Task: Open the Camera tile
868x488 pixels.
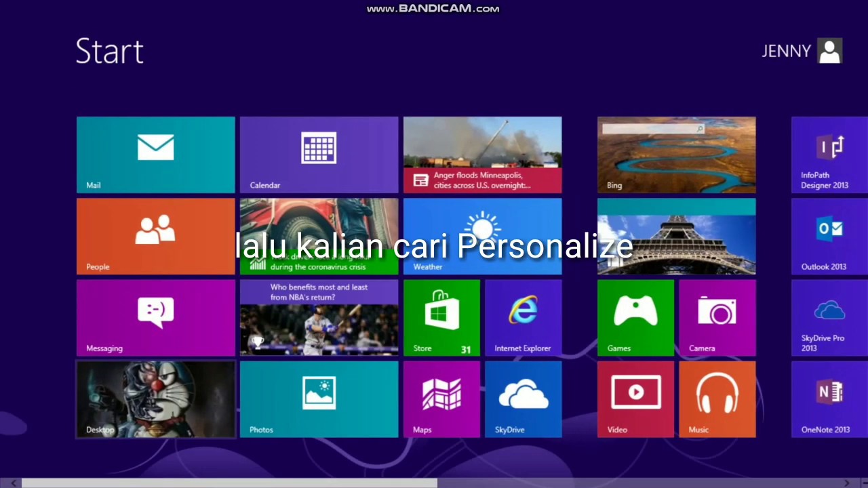Action: 717,318
